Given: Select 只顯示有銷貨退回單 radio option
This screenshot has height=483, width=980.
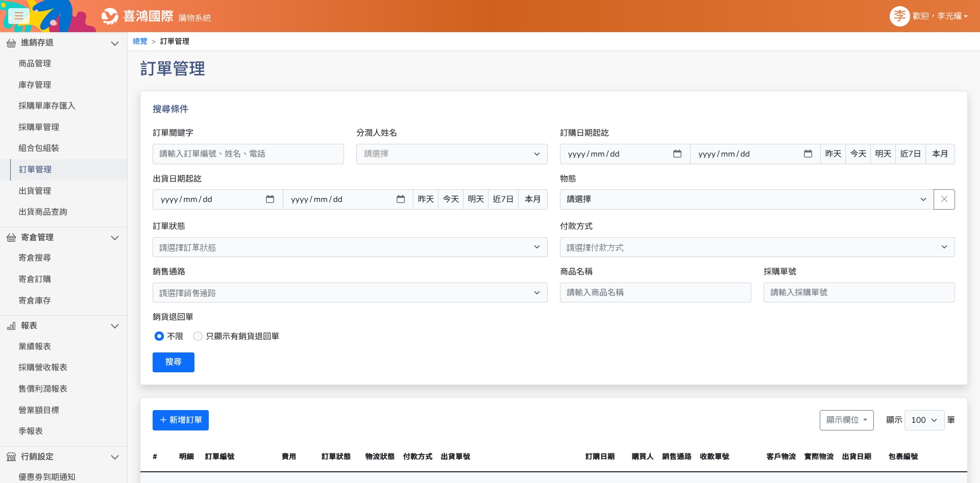Looking at the screenshot, I should pos(198,336).
